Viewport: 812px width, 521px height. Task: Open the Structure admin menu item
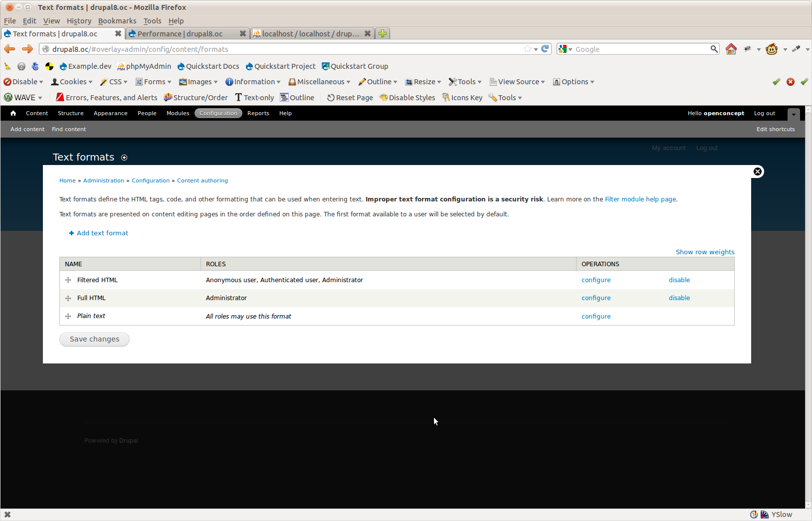pyautogui.click(x=71, y=113)
